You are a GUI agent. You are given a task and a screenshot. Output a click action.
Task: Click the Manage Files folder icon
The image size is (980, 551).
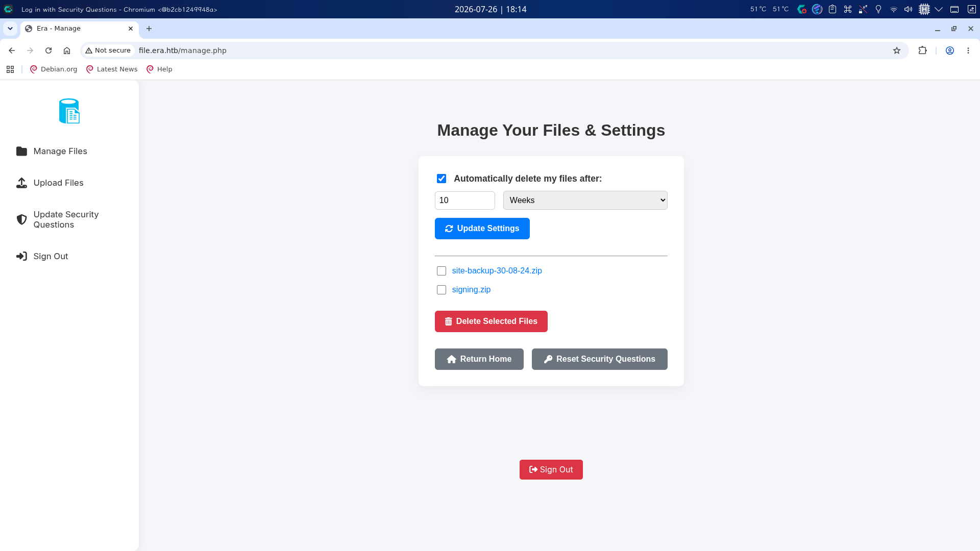(x=21, y=152)
